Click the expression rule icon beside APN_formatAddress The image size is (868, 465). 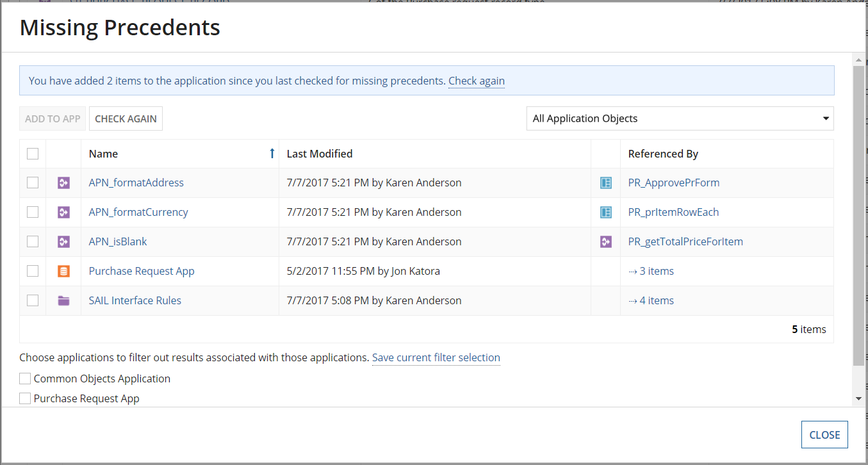[63, 183]
